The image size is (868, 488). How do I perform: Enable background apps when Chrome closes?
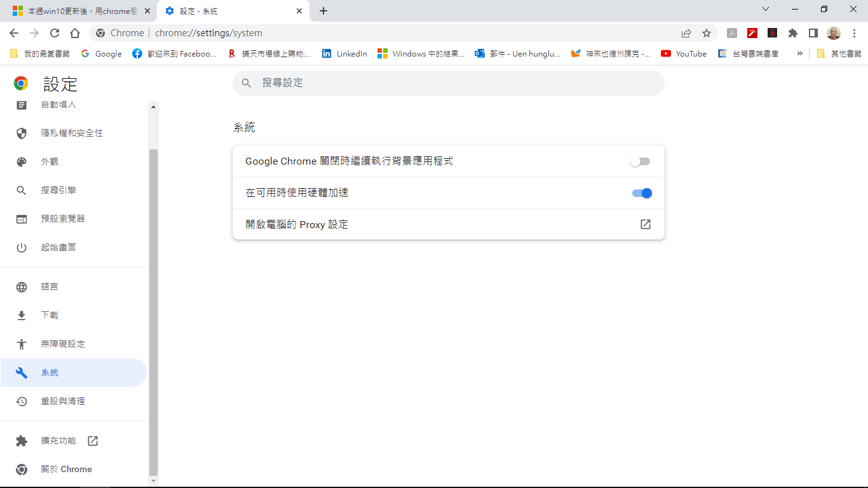pos(641,161)
